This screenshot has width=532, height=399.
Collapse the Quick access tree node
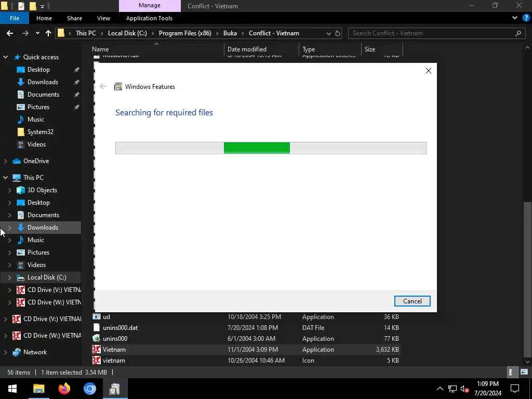[x=5, y=57]
